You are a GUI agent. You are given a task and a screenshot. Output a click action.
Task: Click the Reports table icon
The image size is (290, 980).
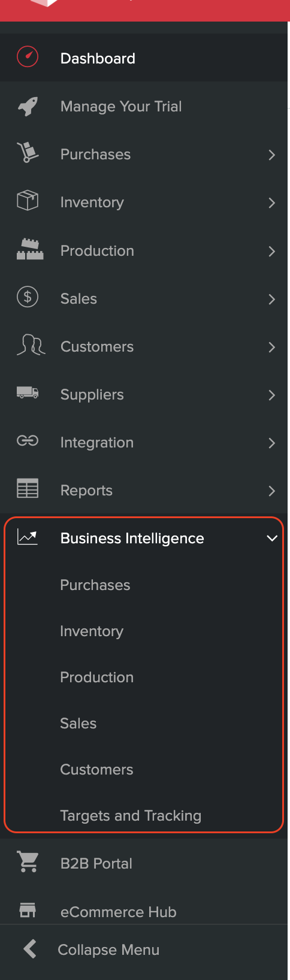pyautogui.click(x=28, y=489)
